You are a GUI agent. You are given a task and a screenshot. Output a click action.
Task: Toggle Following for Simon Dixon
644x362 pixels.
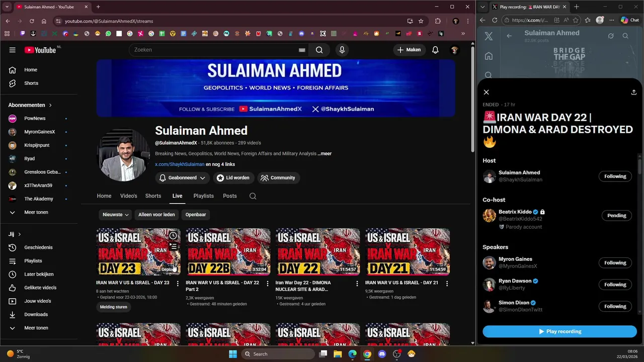615,306
